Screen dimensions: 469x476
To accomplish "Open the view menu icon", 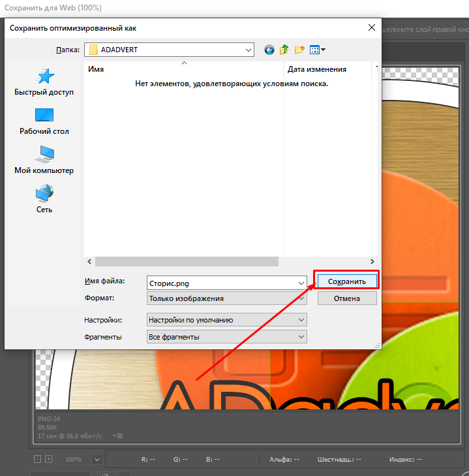I will 317,50.
